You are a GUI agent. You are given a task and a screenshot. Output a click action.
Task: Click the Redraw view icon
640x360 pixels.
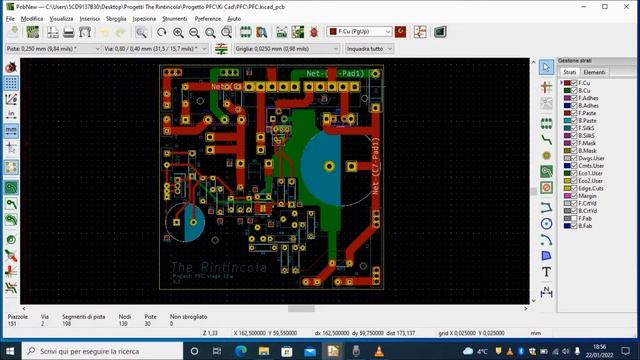click(162, 32)
